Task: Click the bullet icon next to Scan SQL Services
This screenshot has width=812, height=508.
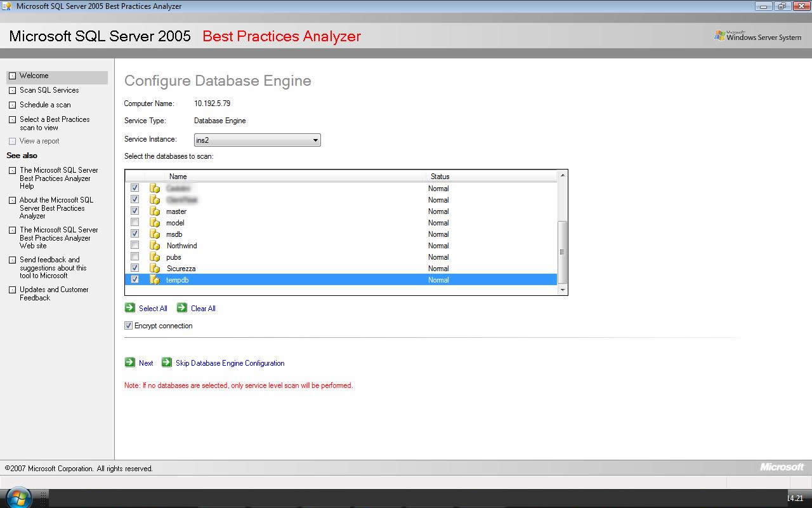Action: coord(12,90)
